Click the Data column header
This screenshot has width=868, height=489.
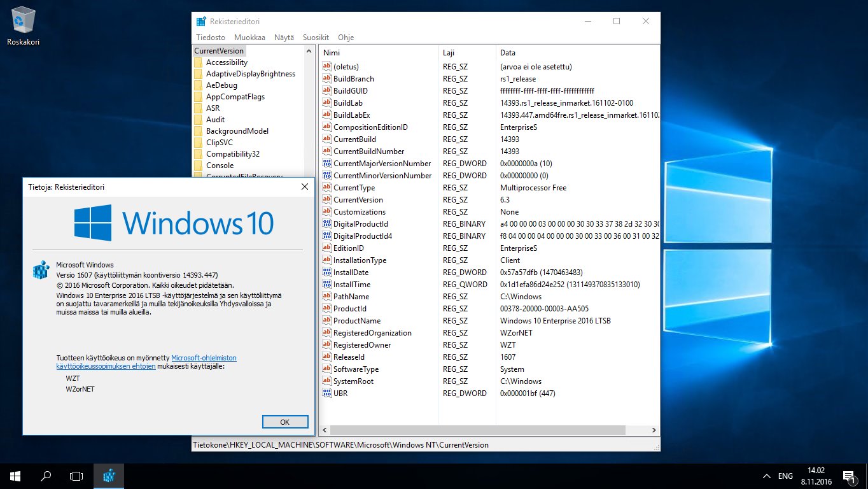point(578,53)
